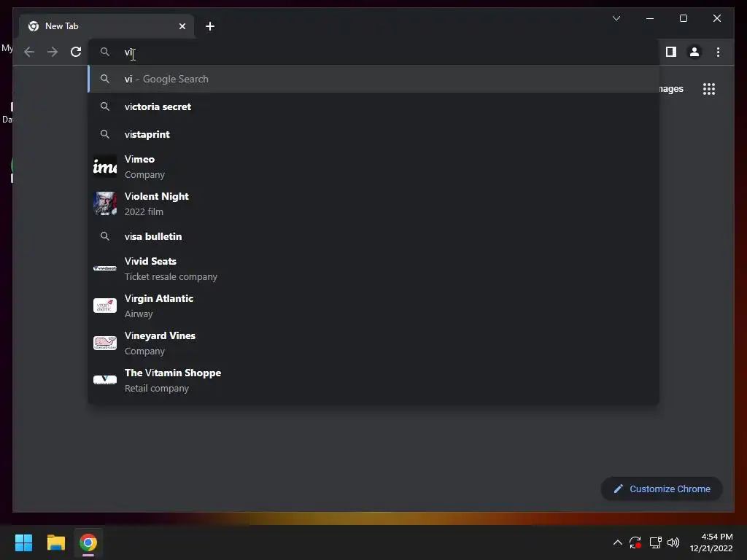Open the clock showing 4:54 PM

pyautogui.click(x=711, y=542)
